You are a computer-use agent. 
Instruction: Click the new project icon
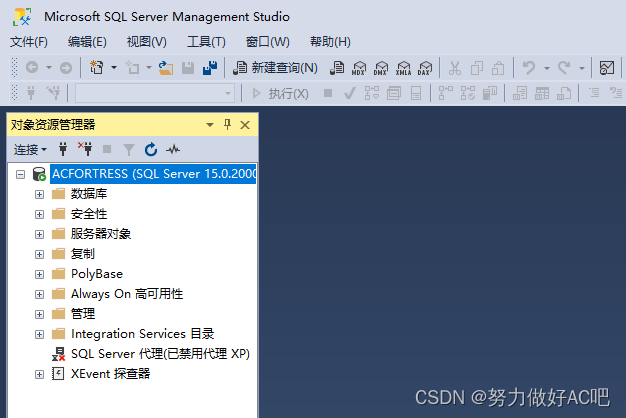tap(97, 68)
